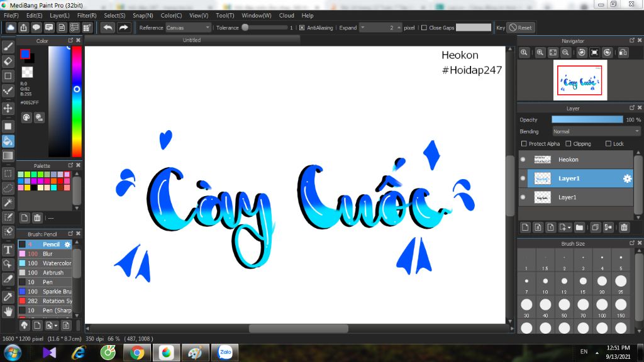Open Zalo from the taskbar
The height and width of the screenshot is (362, 644).
click(x=225, y=352)
